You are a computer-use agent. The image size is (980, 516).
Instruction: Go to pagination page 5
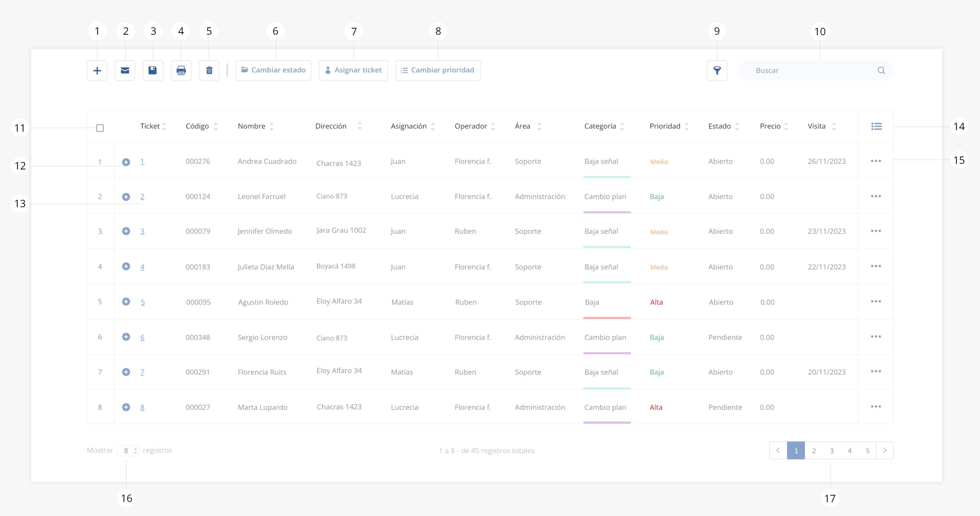pyautogui.click(x=867, y=451)
